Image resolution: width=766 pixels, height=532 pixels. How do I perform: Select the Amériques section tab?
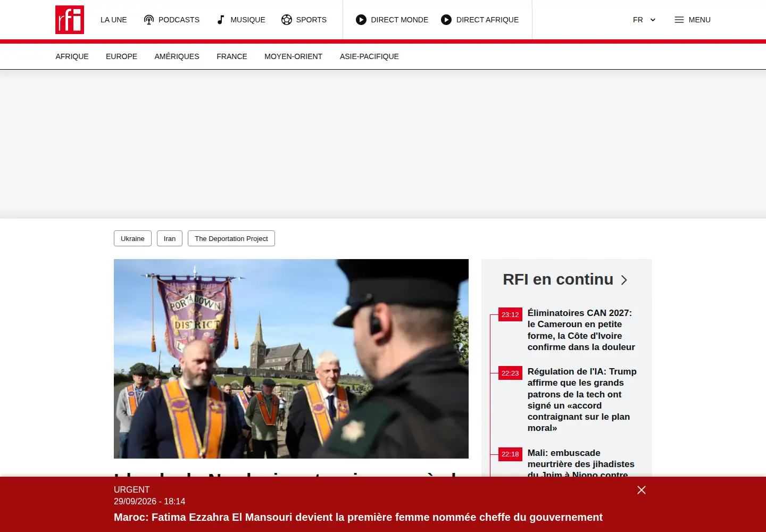(177, 56)
